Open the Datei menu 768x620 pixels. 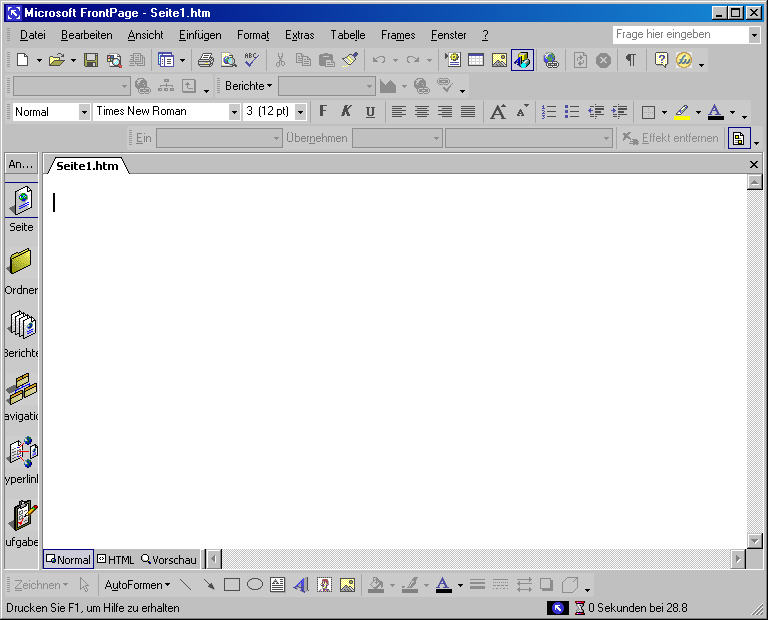[x=32, y=35]
